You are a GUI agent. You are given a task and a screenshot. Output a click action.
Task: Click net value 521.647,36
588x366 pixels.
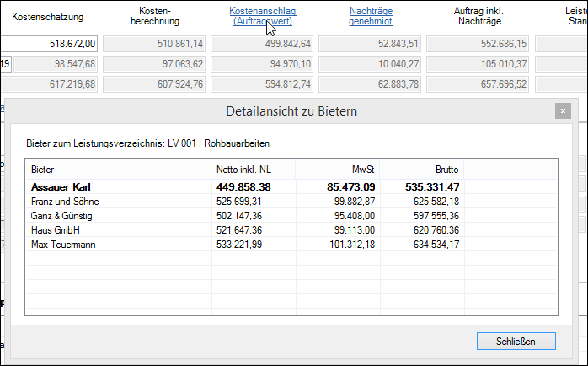(x=239, y=230)
